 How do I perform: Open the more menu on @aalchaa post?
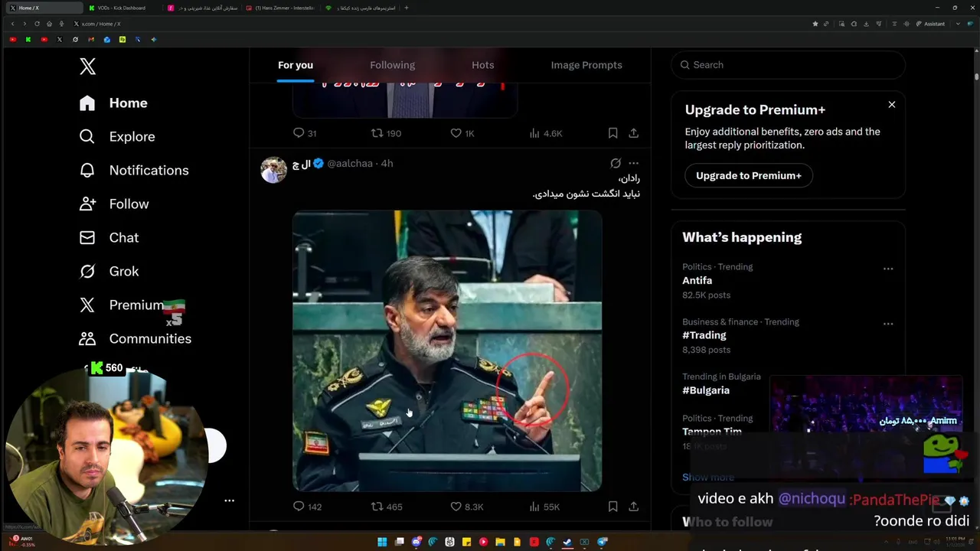click(x=633, y=163)
